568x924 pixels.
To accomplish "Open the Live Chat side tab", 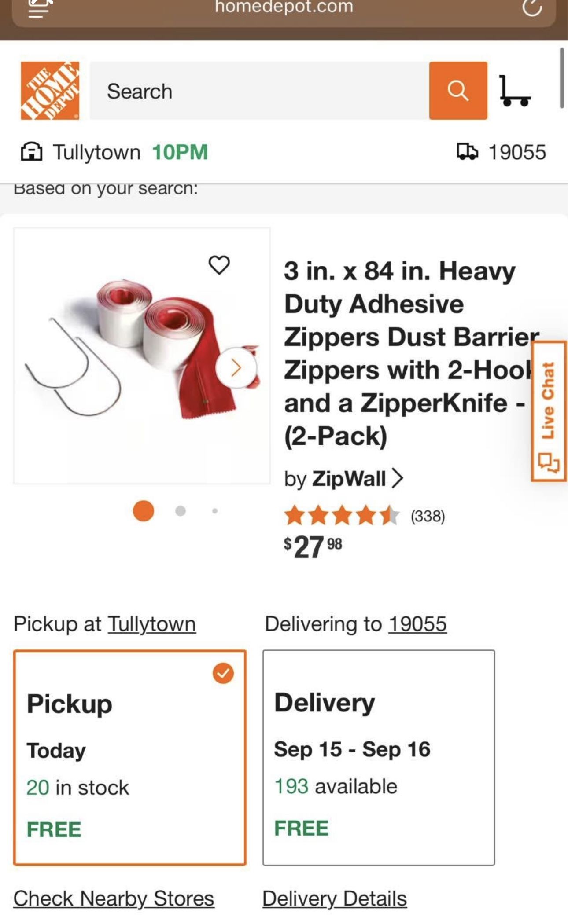I will (548, 411).
